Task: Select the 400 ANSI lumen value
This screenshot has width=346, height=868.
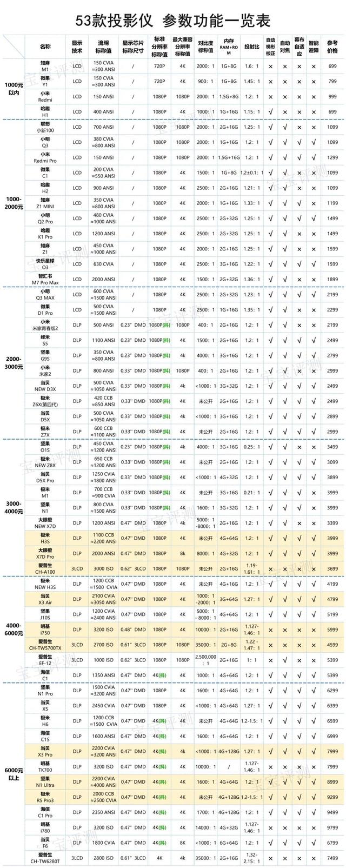Action: pos(103,111)
